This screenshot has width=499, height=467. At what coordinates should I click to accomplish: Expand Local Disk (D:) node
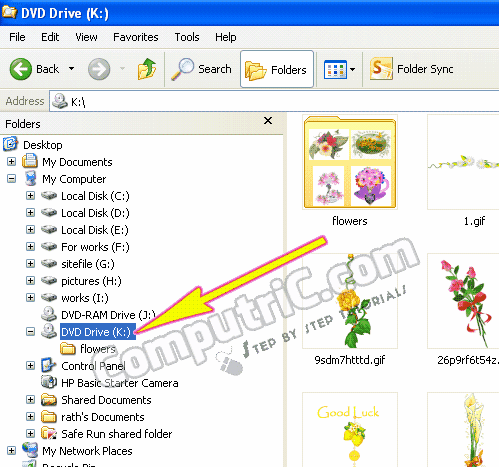tap(30, 213)
